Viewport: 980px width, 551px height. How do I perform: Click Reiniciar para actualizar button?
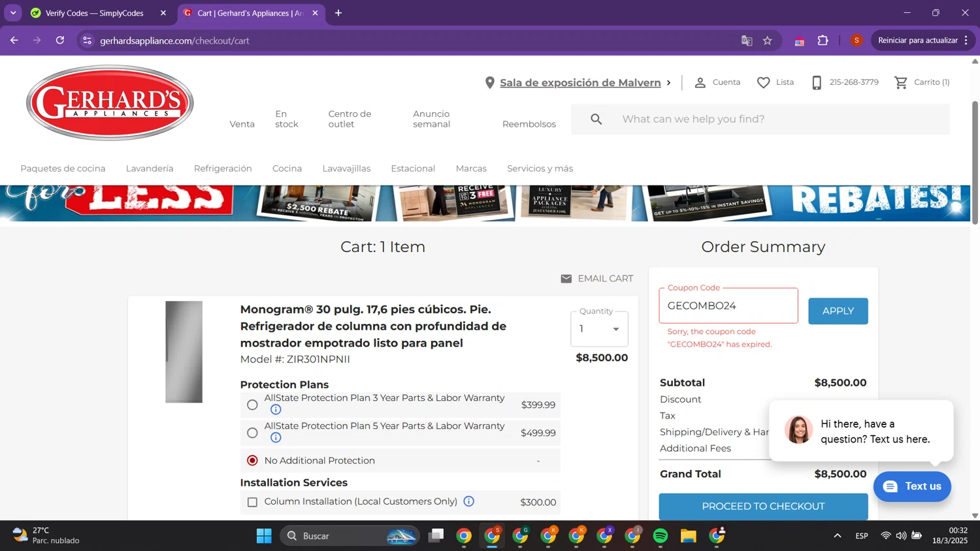tap(917, 40)
